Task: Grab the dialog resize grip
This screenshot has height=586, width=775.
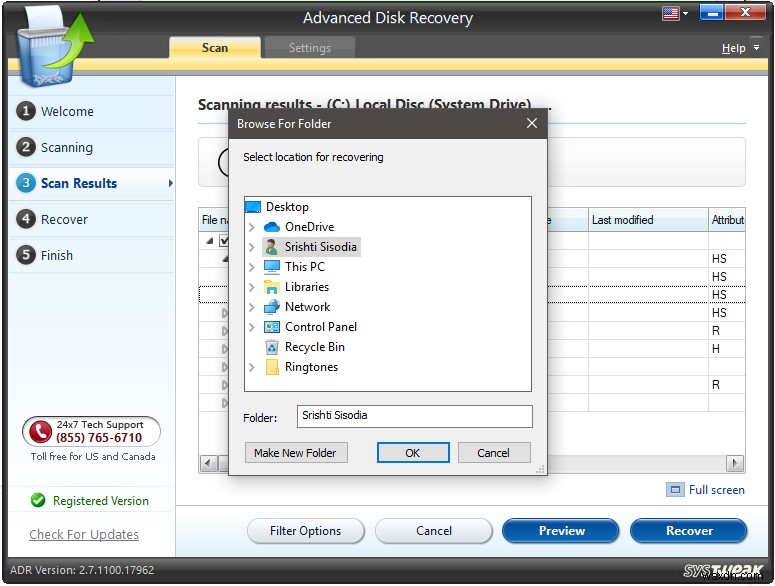Action: click(540, 469)
